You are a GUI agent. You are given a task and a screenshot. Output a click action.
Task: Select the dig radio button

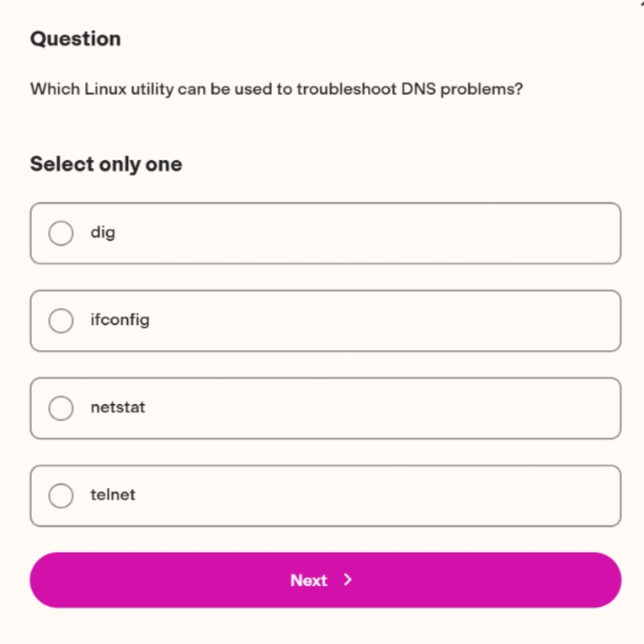coord(61,233)
